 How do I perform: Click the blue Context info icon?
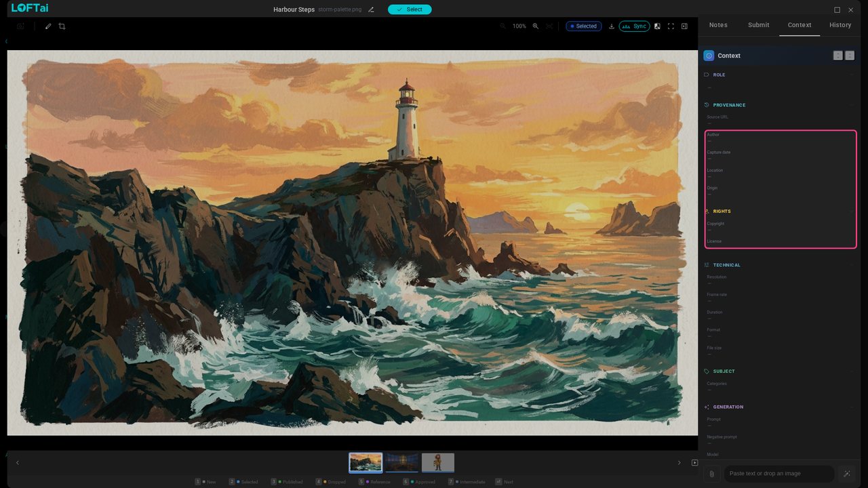[x=709, y=56]
